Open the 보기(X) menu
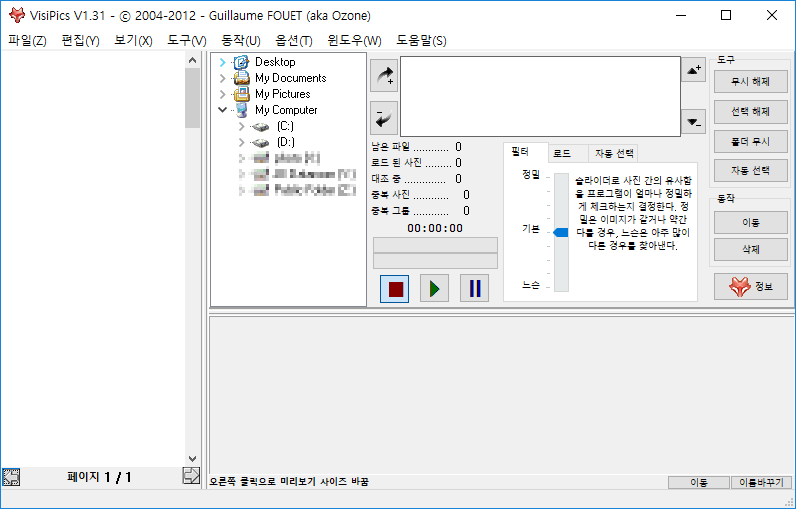796x509 pixels. (133, 41)
